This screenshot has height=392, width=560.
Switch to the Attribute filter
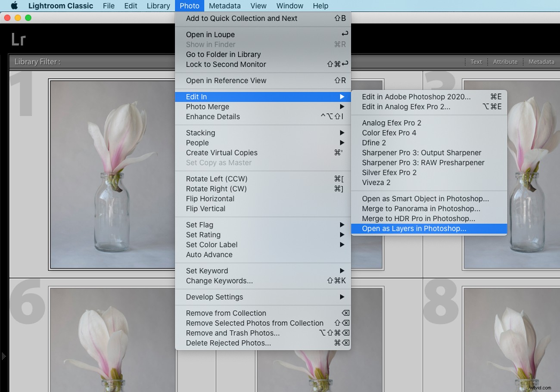[x=505, y=62]
